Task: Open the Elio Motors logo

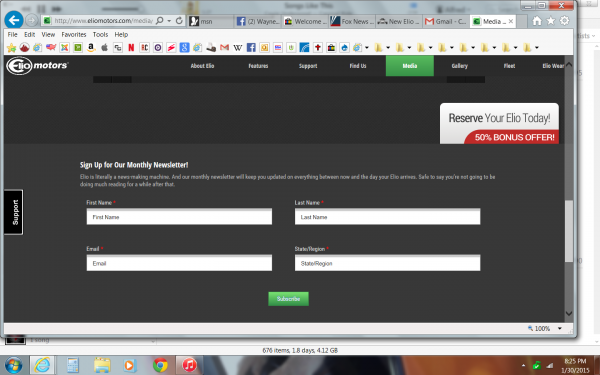Action: point(37,66)
